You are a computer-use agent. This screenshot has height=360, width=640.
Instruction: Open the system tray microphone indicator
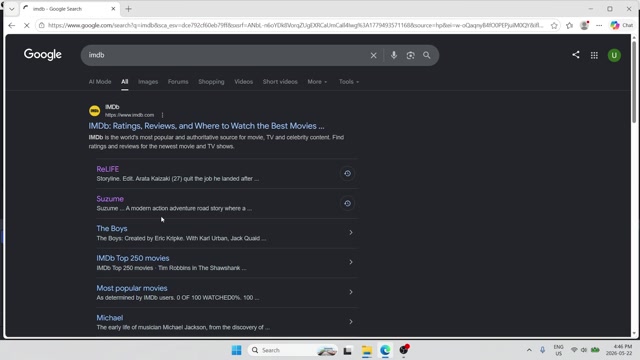[542, 350]
